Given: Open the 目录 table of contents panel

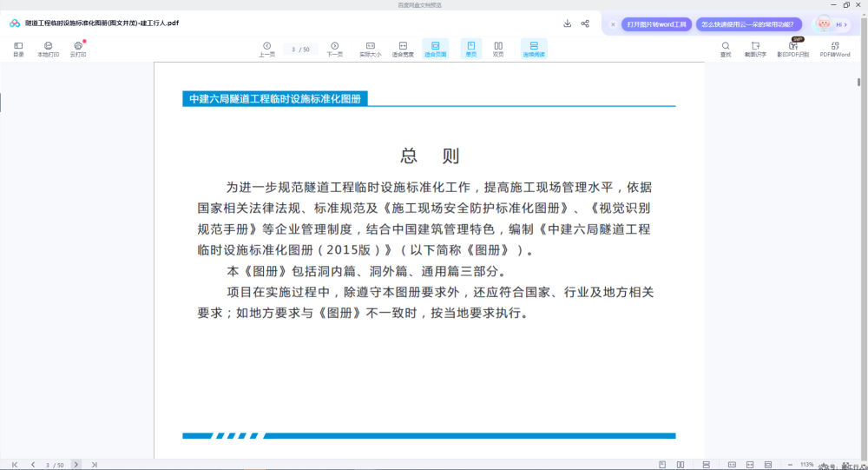Looking at the screenshot, I should [x=18, y=49].
